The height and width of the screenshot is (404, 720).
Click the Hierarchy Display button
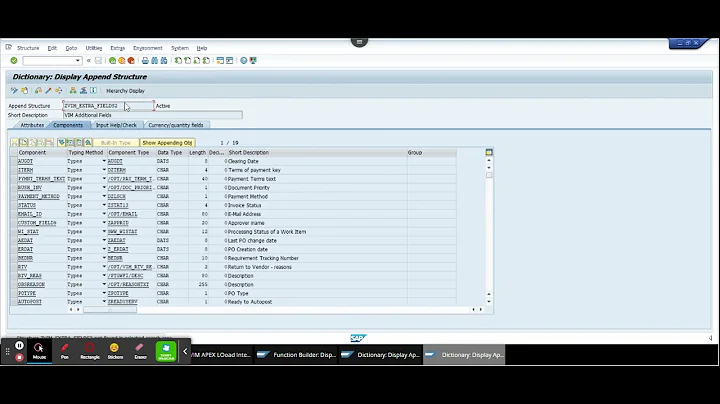(125, 91)
